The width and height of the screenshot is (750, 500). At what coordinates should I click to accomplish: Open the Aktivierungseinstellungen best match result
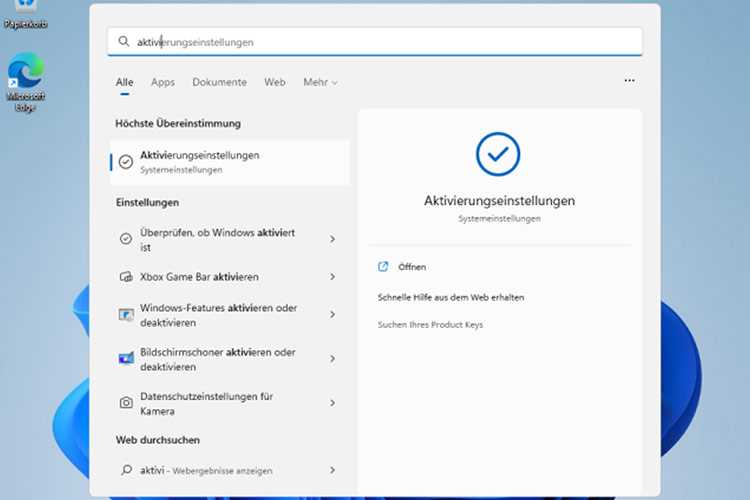(x=230, y=162)
